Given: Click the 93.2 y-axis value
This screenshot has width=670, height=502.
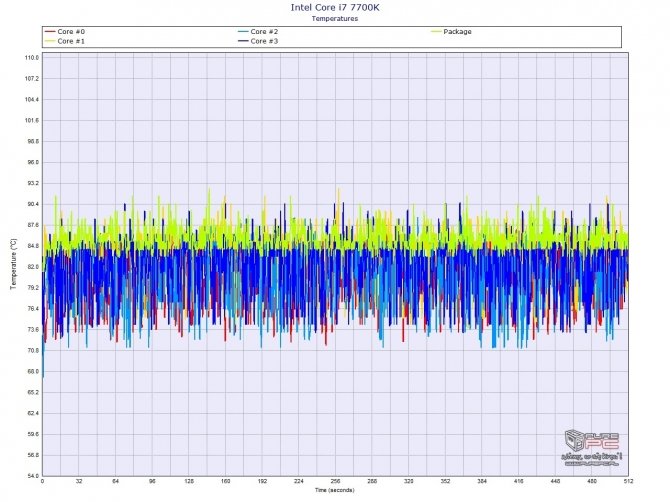Looking at the screenshot, I should [32, 183].
